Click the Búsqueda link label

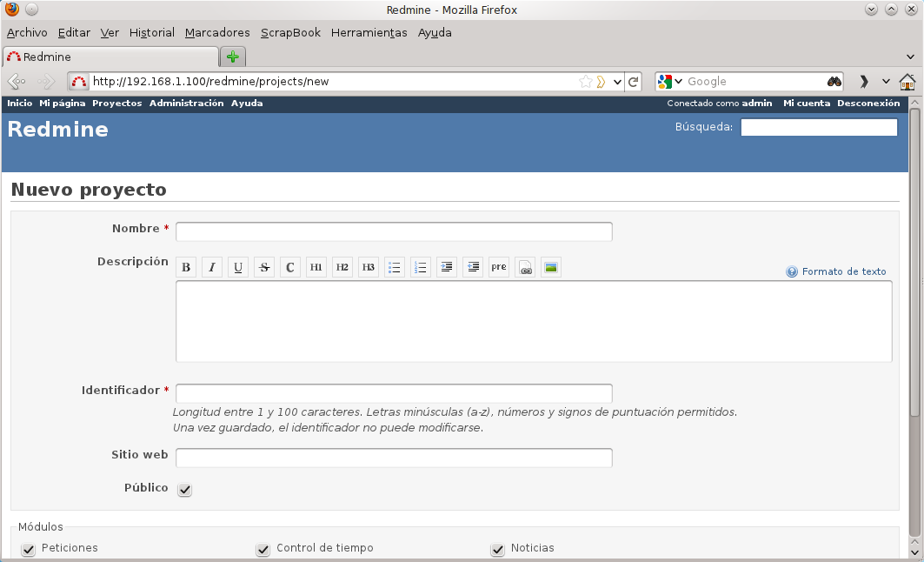[703, 127]
